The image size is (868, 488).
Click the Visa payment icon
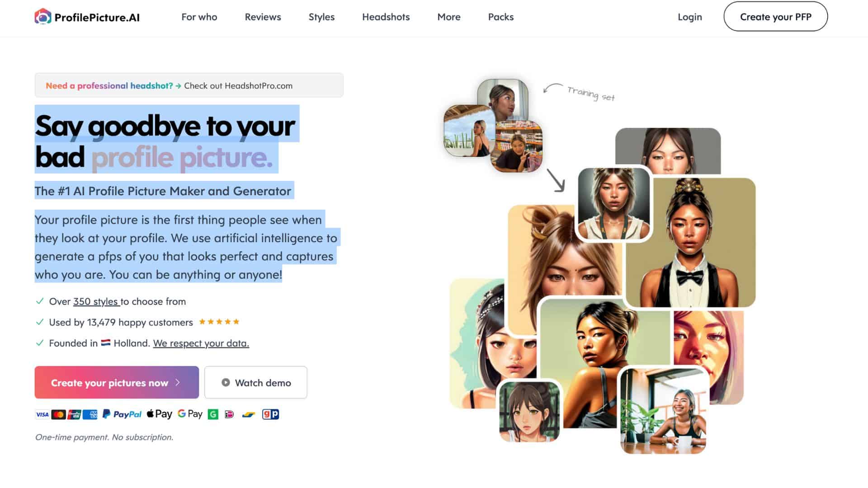42,414
